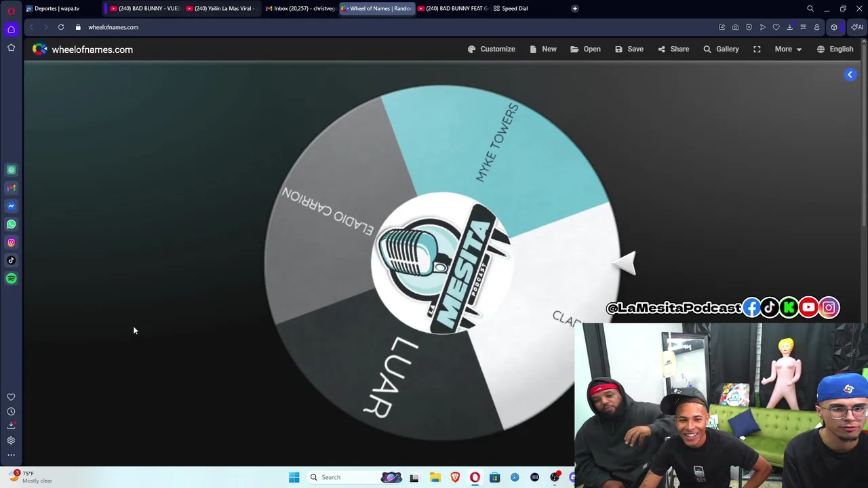The width and height of the screenshot is (868, 488).
Task: Open the Customize wheel settings
Action: pyautogui.click(x=492, y=49)
